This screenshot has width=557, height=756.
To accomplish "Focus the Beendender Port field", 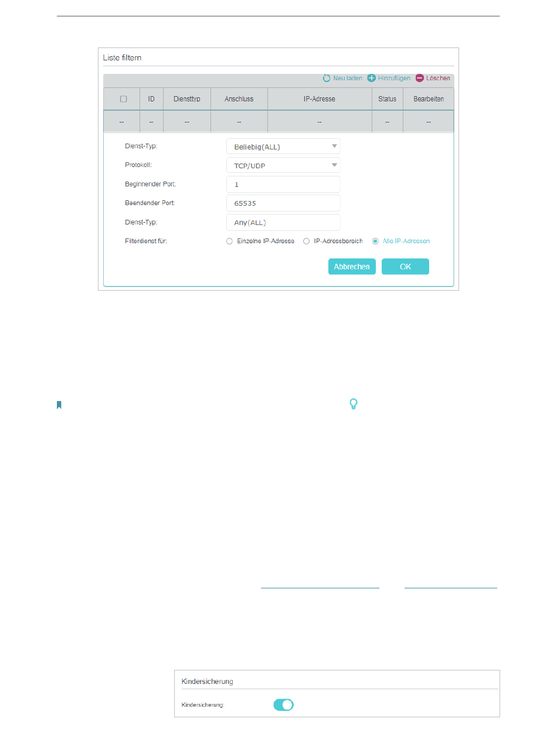I will [283, 203].
